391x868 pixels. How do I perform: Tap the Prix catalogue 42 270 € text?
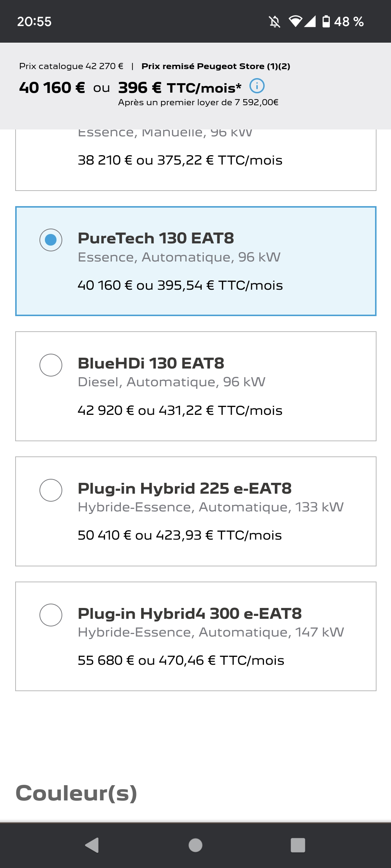(x=71, y=66)
